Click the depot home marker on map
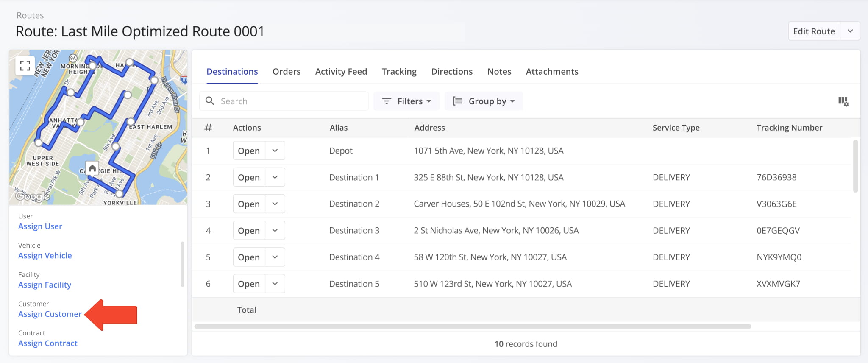This screenshot has height=363, width=868. coord(92,168)
